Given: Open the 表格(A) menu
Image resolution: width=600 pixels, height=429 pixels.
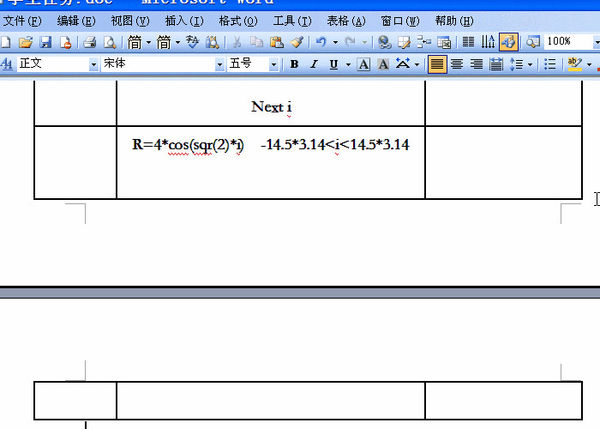Looking at the screenshot, I should coord(346,21).
